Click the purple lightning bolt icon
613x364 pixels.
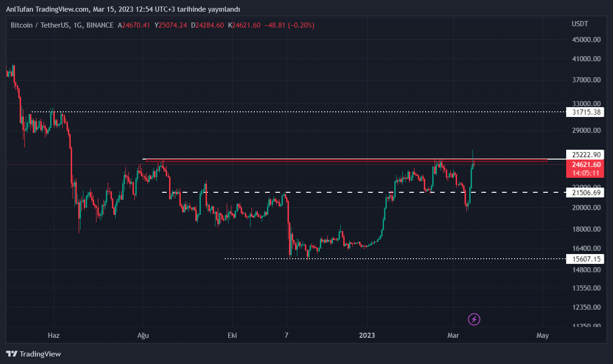coord(474,320)
